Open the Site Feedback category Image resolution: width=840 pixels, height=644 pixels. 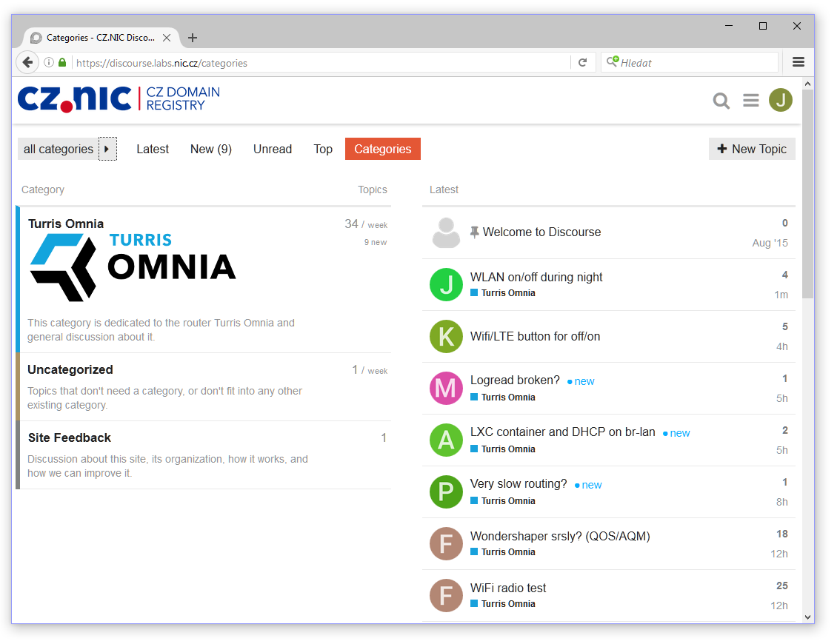click(70, 437)
